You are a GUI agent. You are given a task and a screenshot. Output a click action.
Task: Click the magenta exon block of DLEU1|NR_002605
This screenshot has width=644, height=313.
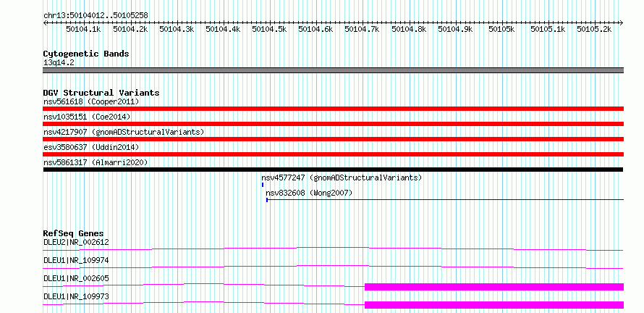coord(494,287)
